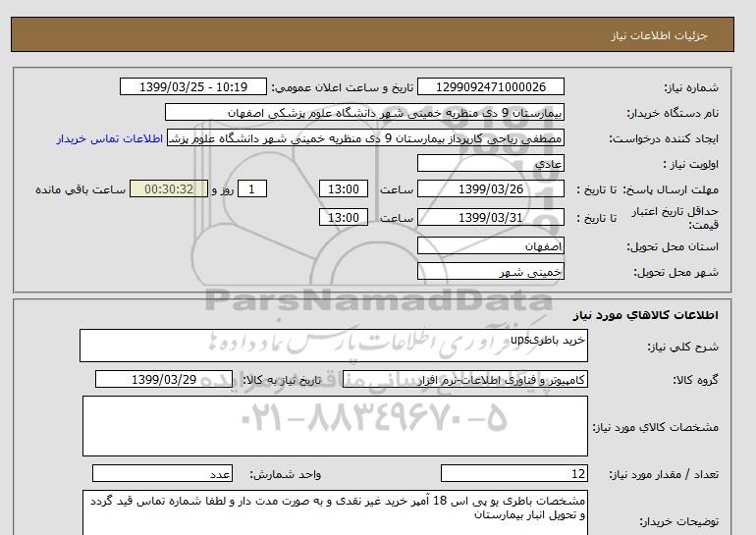Click the تاریخ و ساعت اعلان عمومی label
The width and height of the screenshot is (756, 535).
[343, 87]
